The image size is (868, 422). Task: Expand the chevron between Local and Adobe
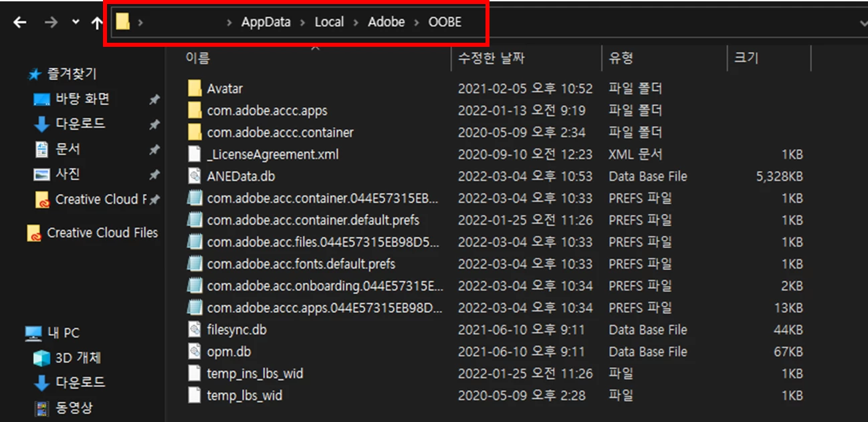pos(356,22)
